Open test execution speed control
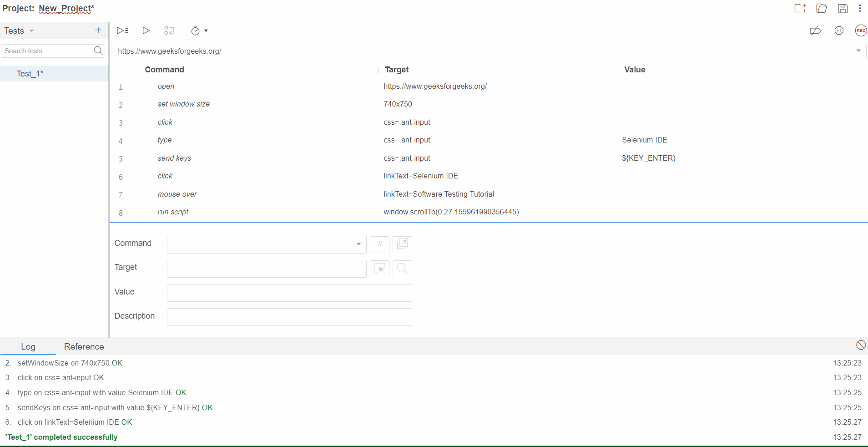Screen dimensions: 868x447 (199, 30)
